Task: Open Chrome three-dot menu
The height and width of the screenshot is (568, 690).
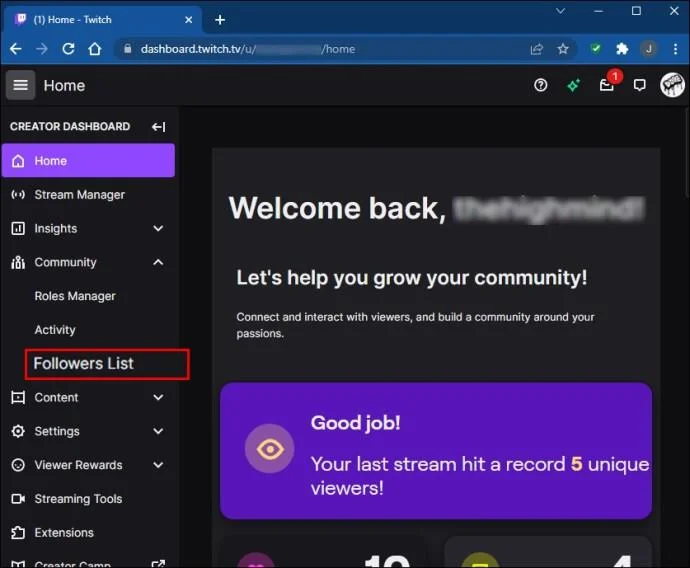Action: pyautogui.click(x=675, y=49)
